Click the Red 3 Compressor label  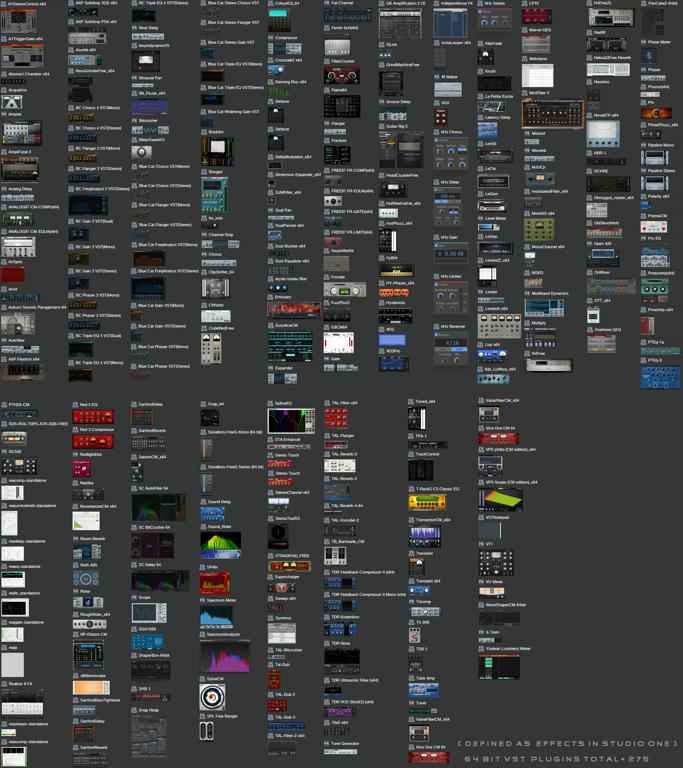[x=97, y=430]
